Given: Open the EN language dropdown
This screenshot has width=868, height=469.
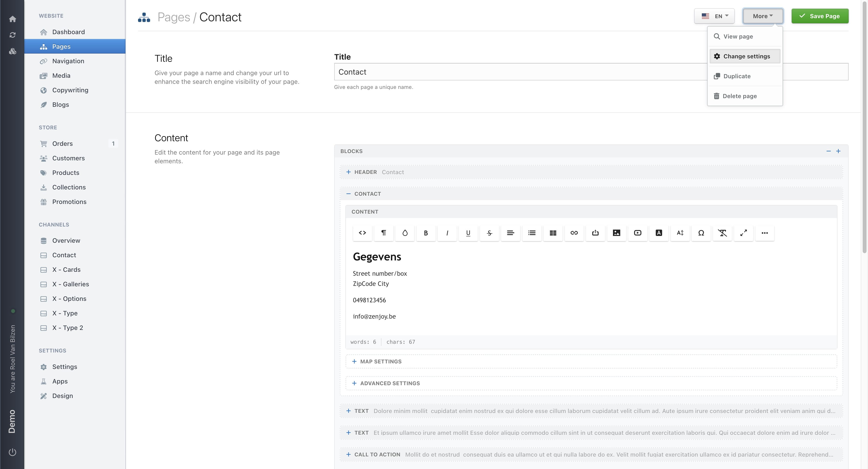Looking at the screenshot, I should (x=714, y=16).
